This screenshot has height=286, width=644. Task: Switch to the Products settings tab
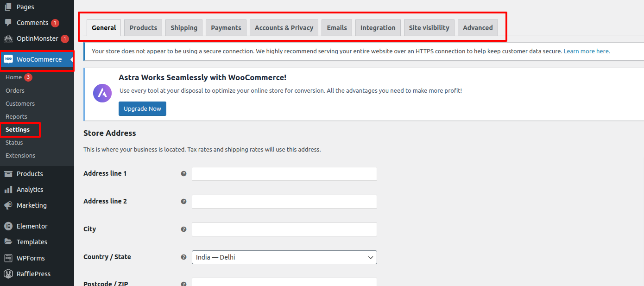(x=143, y=28)
